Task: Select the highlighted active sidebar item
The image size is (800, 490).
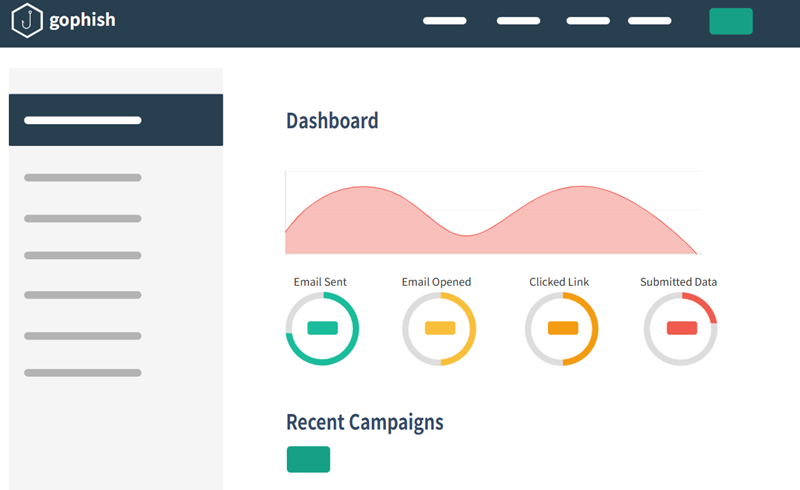Action: [115, 120]
